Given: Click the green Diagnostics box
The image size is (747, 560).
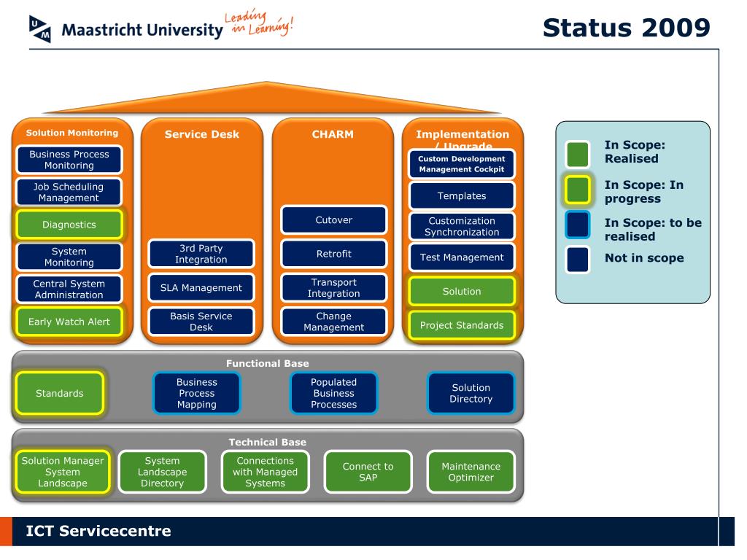Looking at the screenshot, I should coord(69,225).
